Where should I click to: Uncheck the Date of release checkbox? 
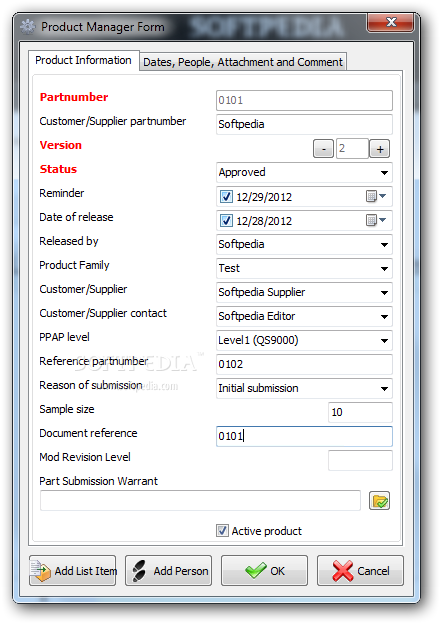pos(226,220)
